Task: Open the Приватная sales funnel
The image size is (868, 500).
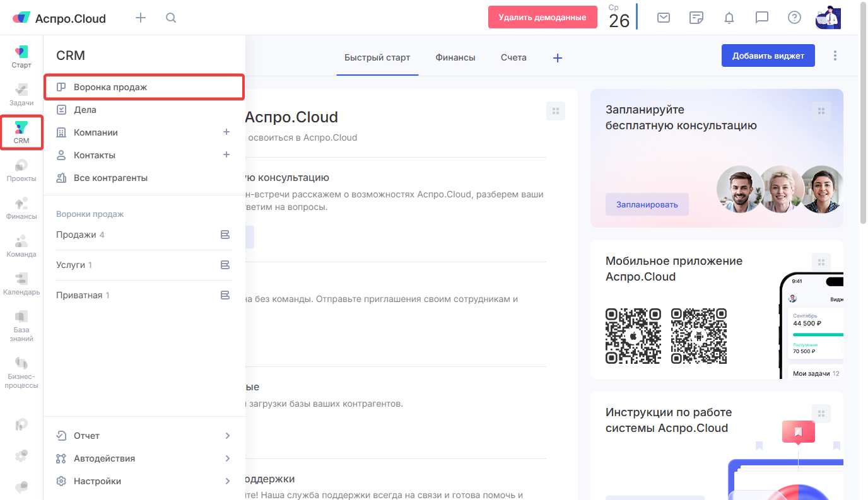Action: 83,295
